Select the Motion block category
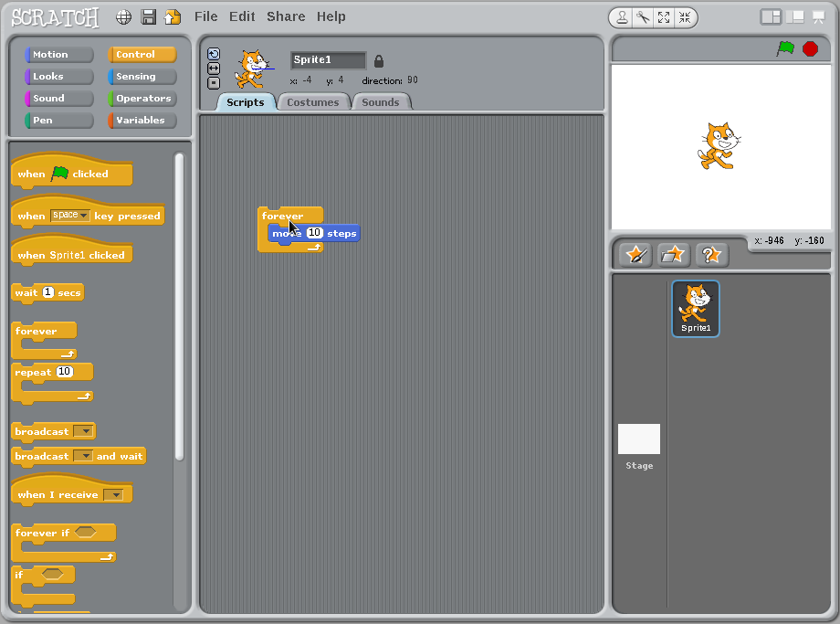Image resolution: width=840 pixels, height=624 pixels. tap(59, 54)
